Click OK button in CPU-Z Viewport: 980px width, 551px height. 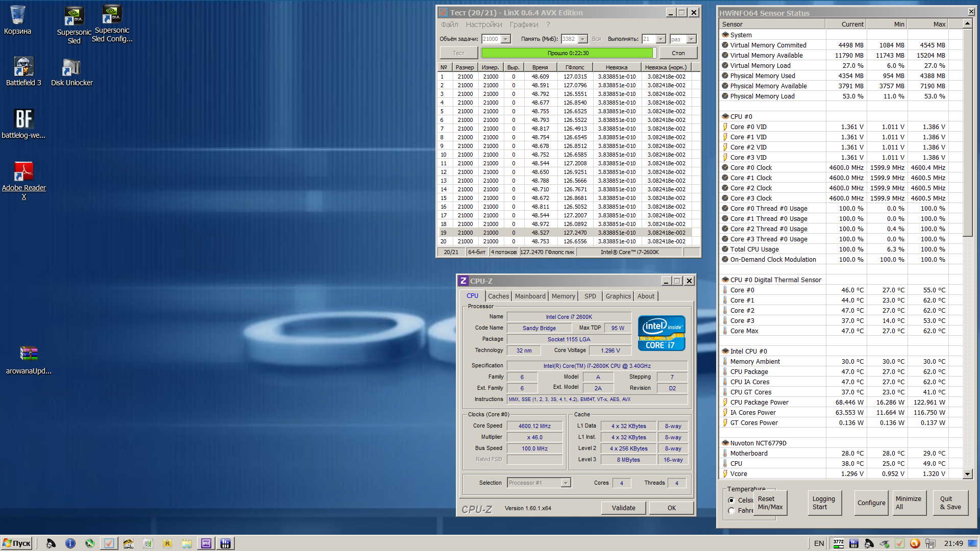point(672,508)
